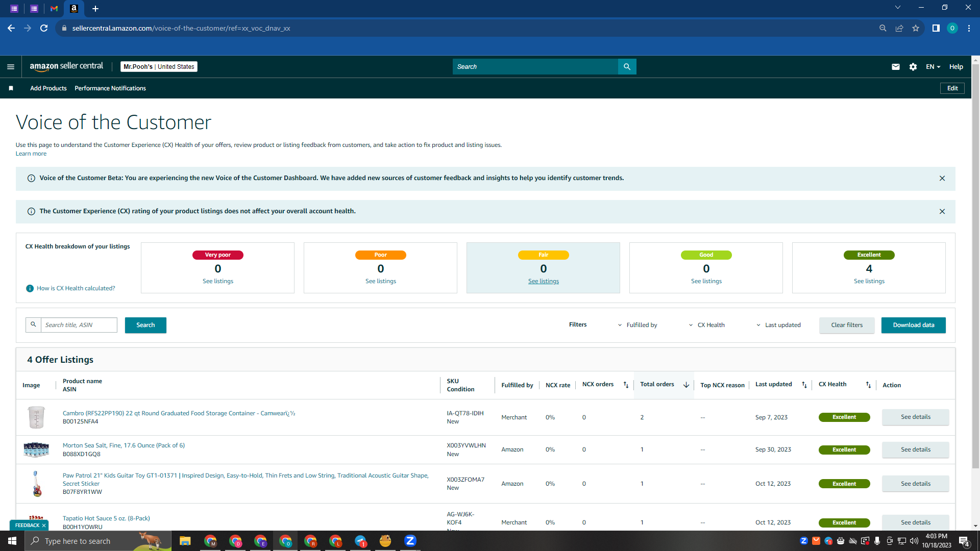The image size is (980, 551).
Task: Open Add Products menu item
Action: point(48,88)
